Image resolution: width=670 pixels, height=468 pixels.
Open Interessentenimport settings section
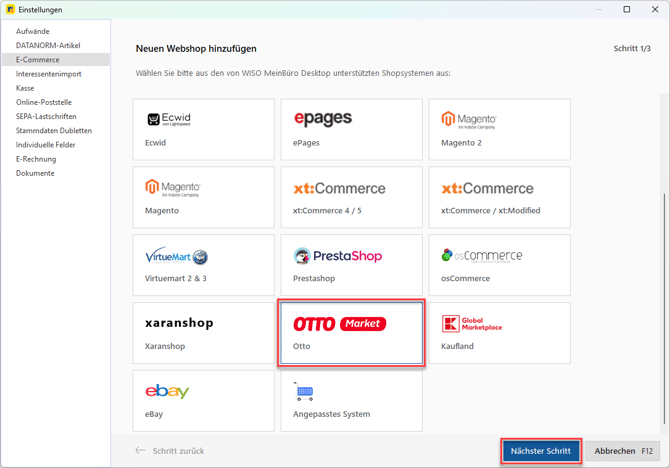point(49,74)
